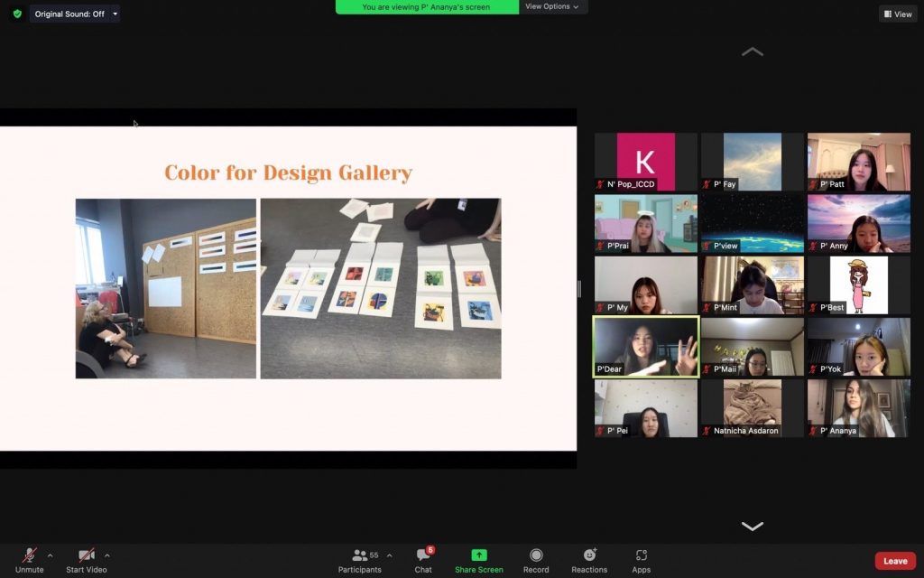Leave the meeting
Screen dimensions: 924x578
[x=894, y=561]
